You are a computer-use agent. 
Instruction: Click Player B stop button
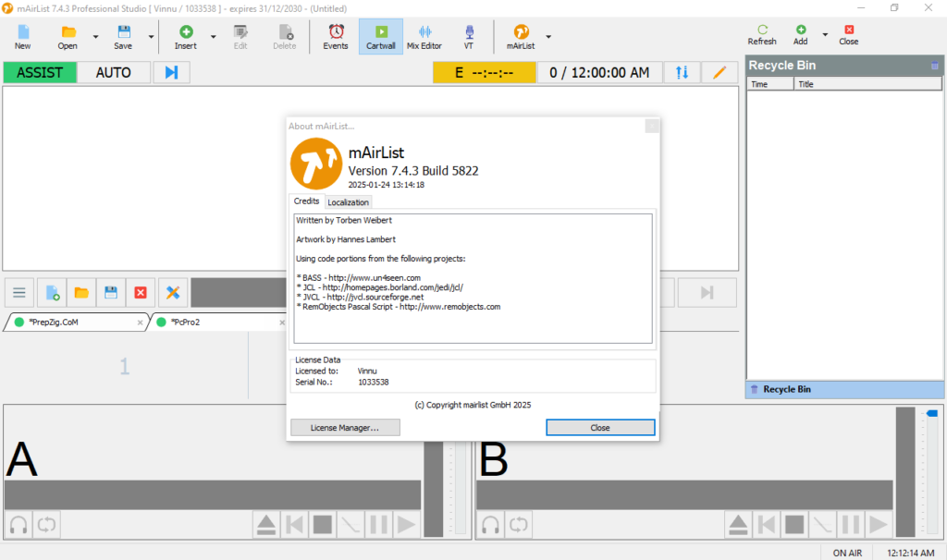click(794, 524)
